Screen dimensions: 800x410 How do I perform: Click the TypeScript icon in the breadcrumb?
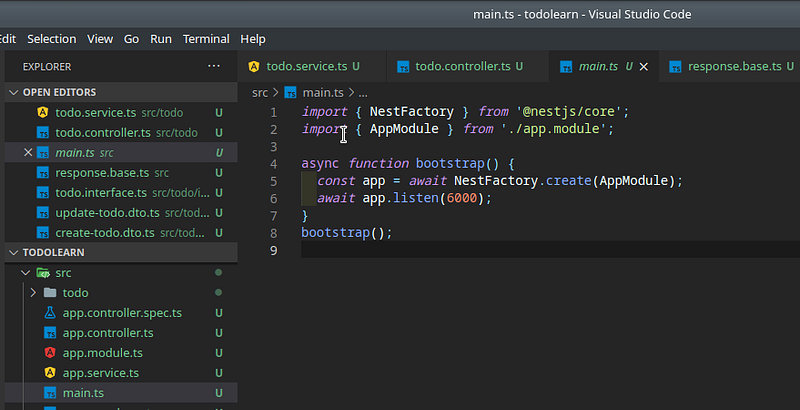(290, 93)
